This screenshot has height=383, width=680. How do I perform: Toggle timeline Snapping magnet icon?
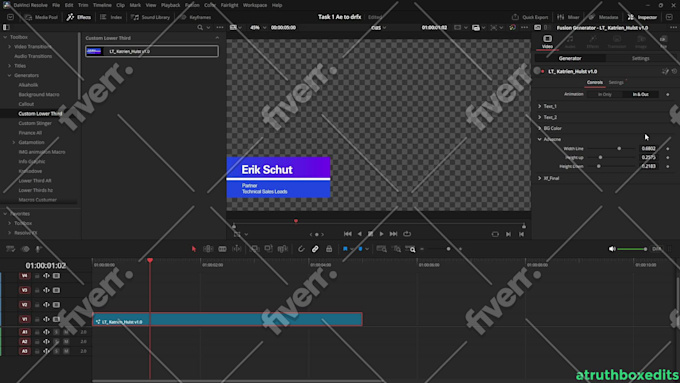tap(301, 249)
